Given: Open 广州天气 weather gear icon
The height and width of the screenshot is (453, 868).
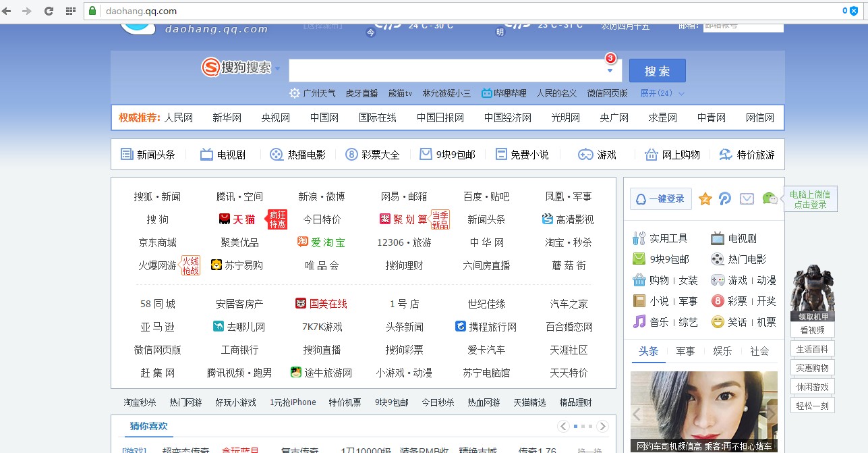Looking at the screenshot, I should point(295,93).
